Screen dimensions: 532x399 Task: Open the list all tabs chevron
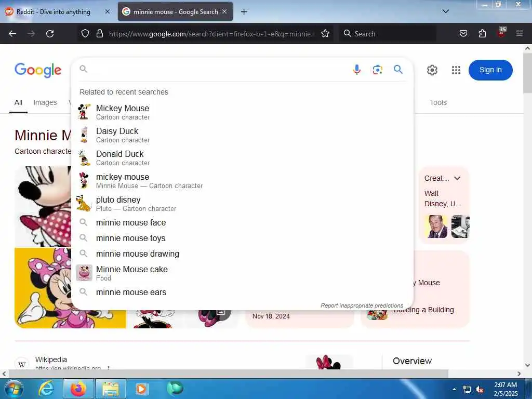click(x=445, y=11)
